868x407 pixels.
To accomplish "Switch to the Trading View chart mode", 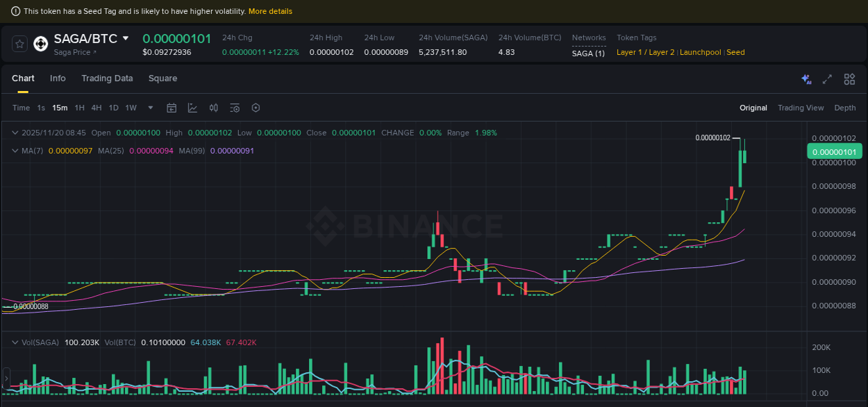I will point(801,108).
